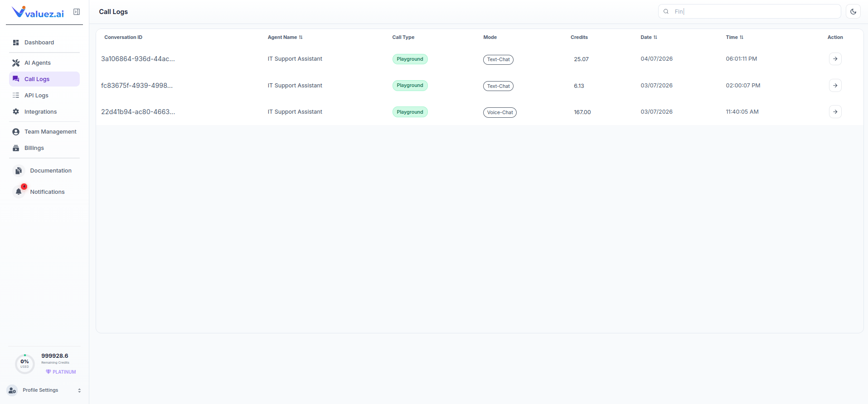Click the Documentation file icon
This screenshot has height=404, width=868.
19,171
